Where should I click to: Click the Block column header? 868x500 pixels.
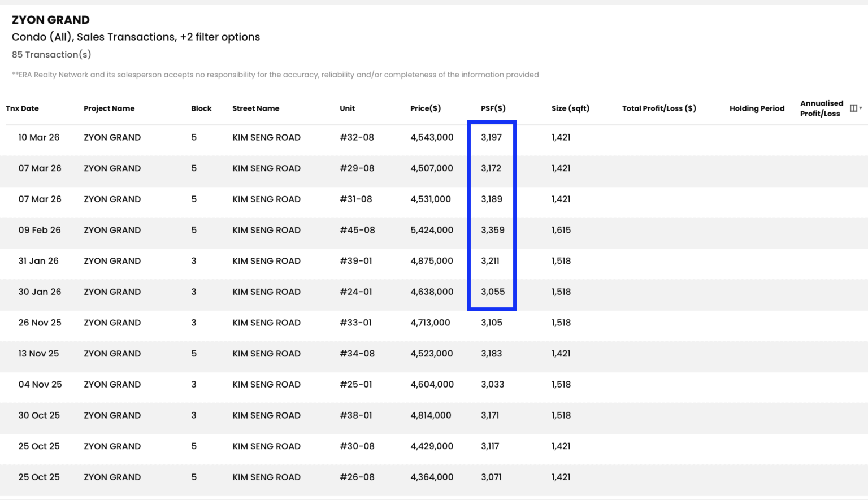pos(201,108)
